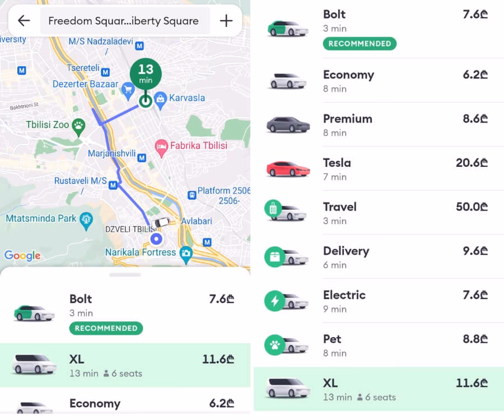
Task: Click the Tbilisi Zoo paw marker
Action: (x=79, y=124)
